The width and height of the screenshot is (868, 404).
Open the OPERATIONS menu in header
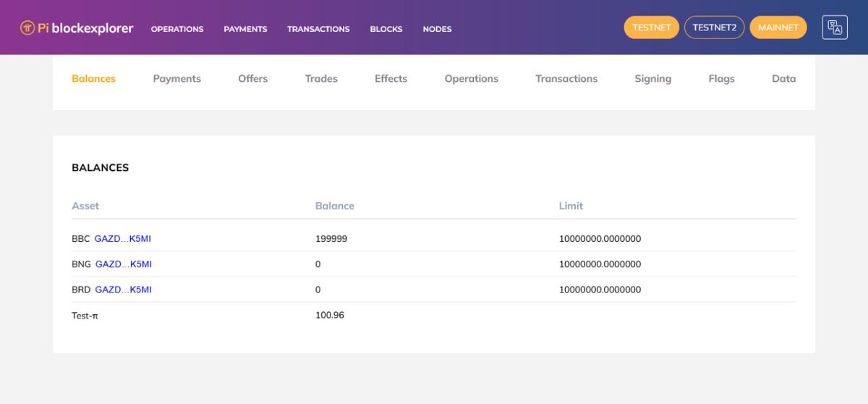[x=177, y=29]
